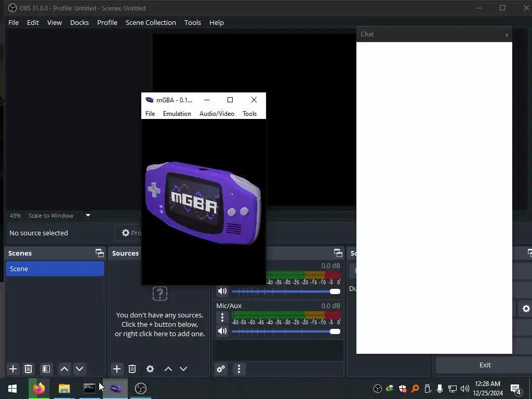Open the Windows Start menu

(12, 389)
